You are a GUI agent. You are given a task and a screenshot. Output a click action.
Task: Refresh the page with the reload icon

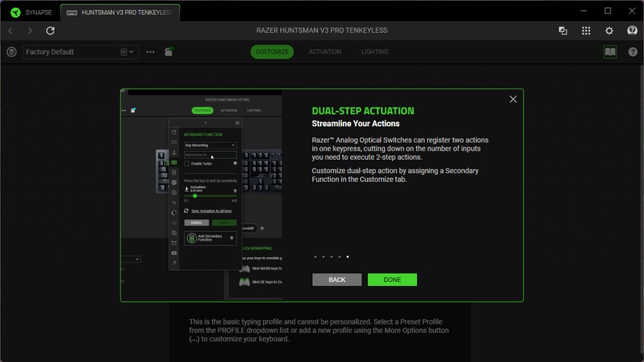pos(50,31)
